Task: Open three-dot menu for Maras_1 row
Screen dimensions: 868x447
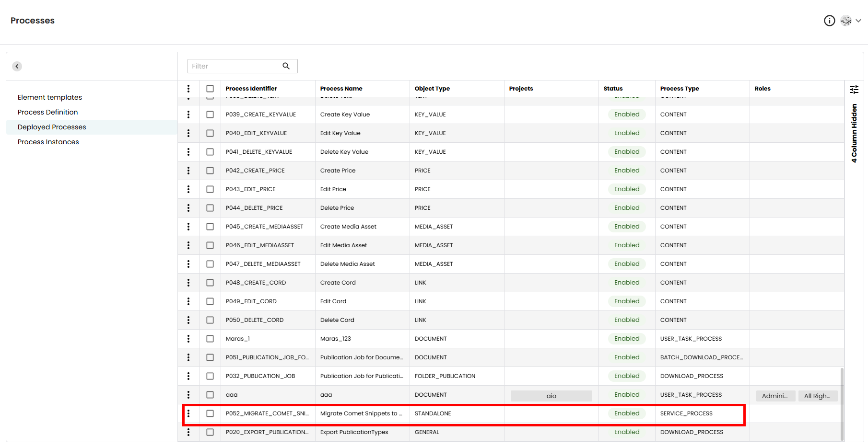Action: 188,339
